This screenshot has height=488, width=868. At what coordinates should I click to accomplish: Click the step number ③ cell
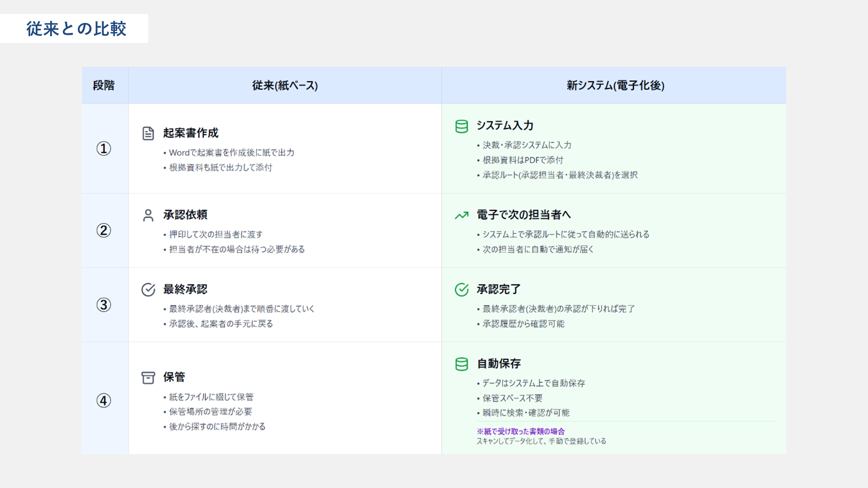pyautogui.click(x=104, y=305)
